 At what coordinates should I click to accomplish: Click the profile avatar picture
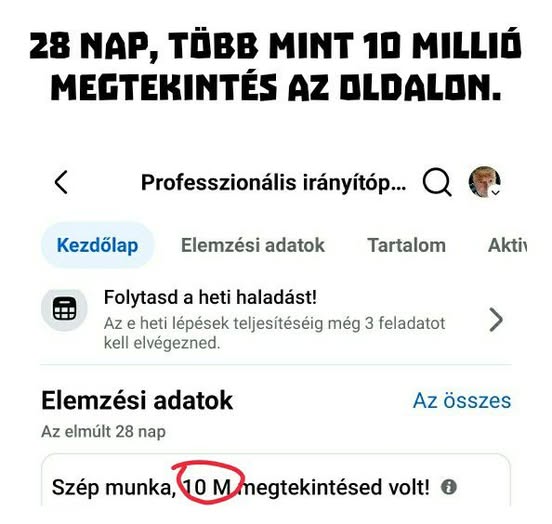(484, 182)
